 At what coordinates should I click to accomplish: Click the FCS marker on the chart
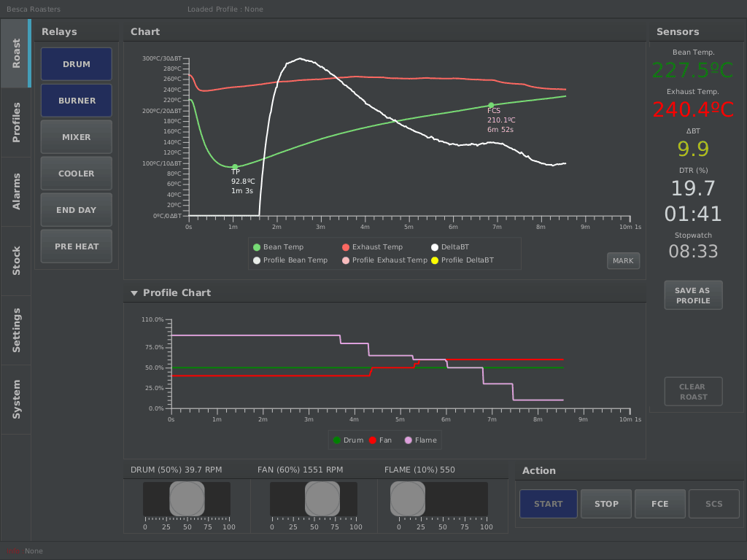pyautogui.click(x=490, y=104)
